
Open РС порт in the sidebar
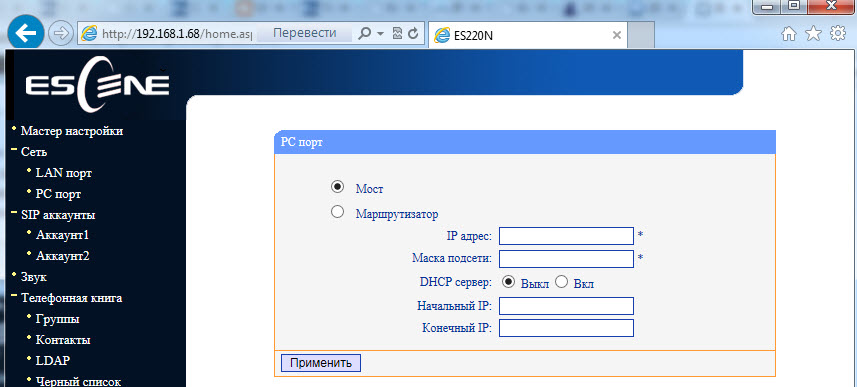(58, 194)
